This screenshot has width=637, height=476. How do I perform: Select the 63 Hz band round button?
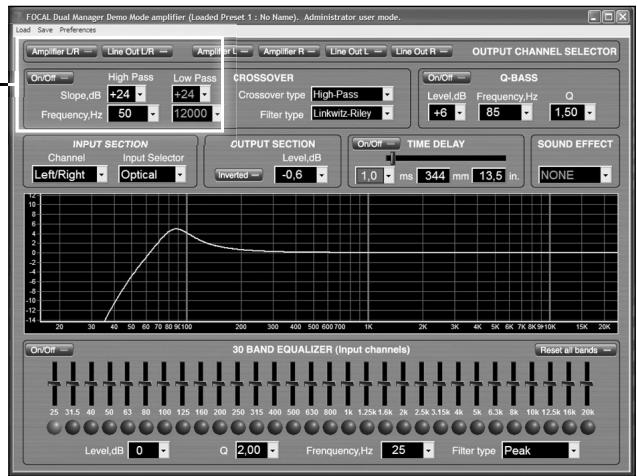point(128,427)
